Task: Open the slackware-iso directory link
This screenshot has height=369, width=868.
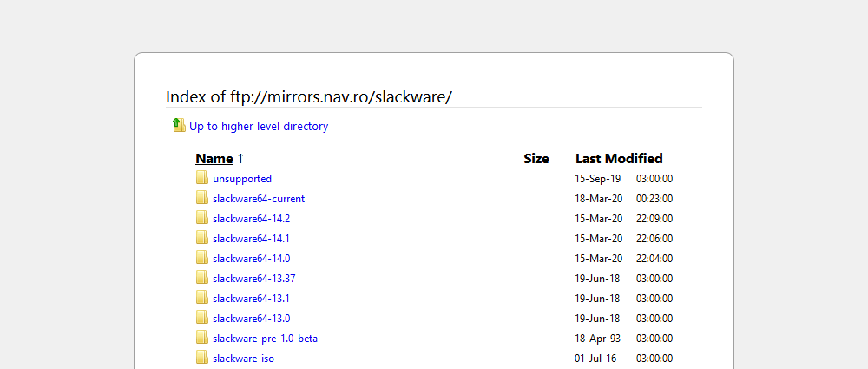Action: coord(243,359)
